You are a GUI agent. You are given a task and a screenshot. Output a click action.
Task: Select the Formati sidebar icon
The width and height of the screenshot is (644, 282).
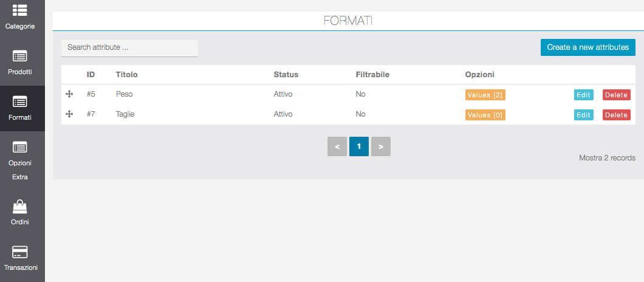coord(20,102)
